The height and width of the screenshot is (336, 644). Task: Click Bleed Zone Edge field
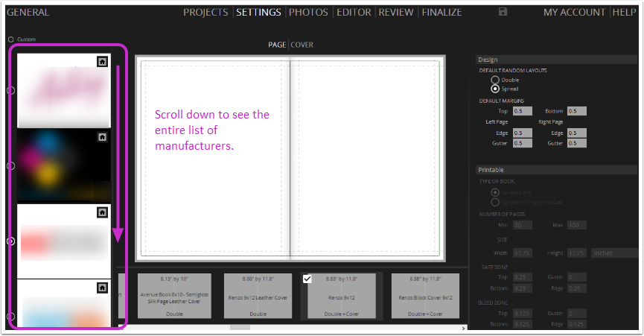tap(577, 324)
